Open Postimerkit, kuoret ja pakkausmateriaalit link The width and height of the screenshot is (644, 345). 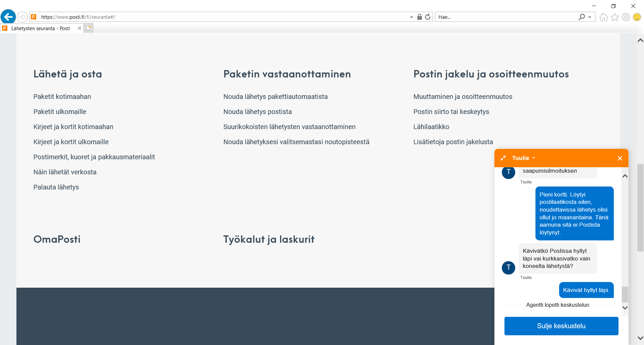(94, 157)
